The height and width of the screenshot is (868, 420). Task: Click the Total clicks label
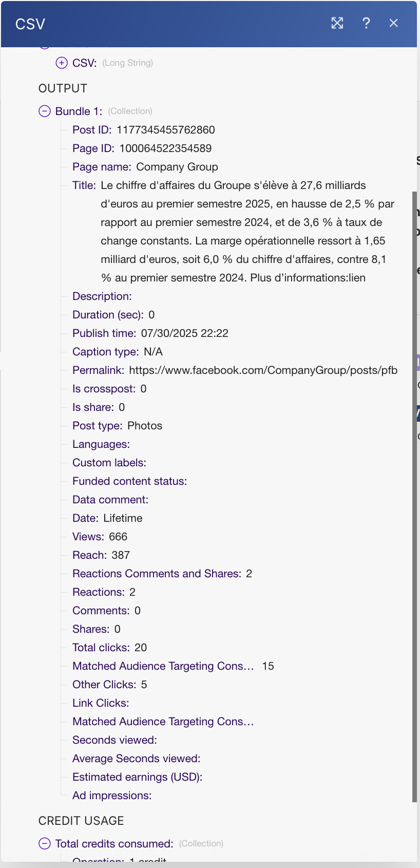pos(101,648)
